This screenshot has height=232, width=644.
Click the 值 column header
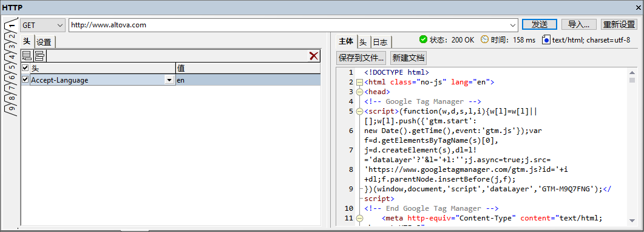(x=248, y=68)
